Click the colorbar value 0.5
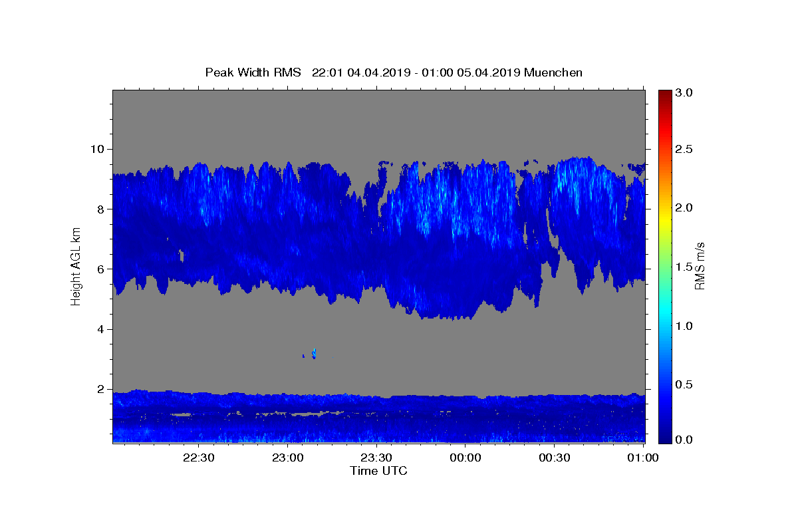This screenshot has height=532, width=798. coord(685,385)
